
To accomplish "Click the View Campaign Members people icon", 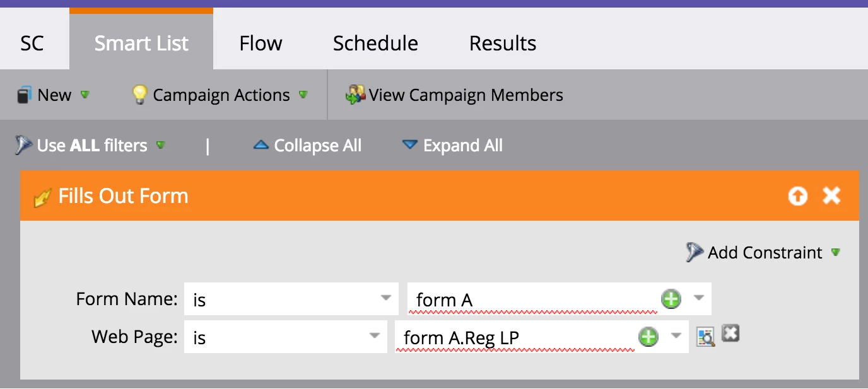I will [355, 95].
